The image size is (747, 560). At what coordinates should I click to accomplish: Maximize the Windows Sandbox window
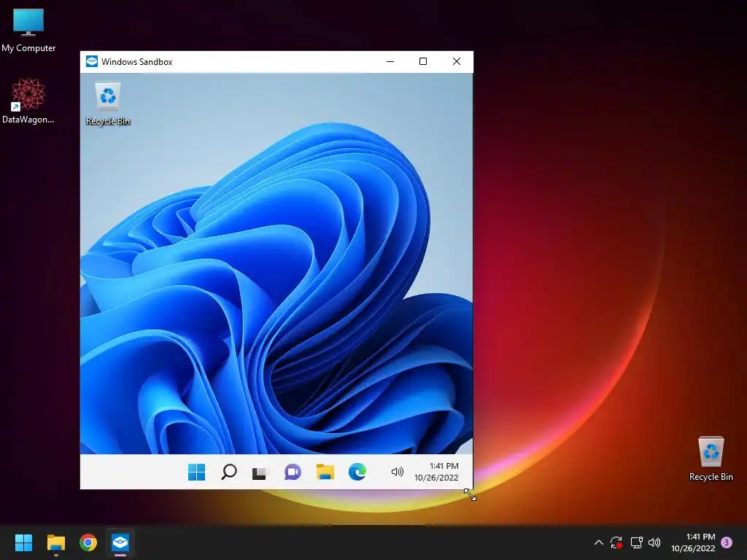click(x=422, y=61)
